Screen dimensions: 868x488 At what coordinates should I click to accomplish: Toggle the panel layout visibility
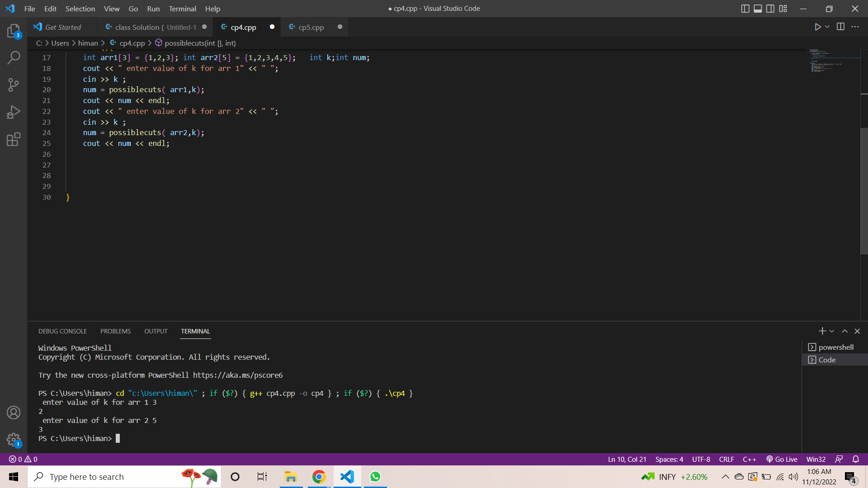pos(757,9)
